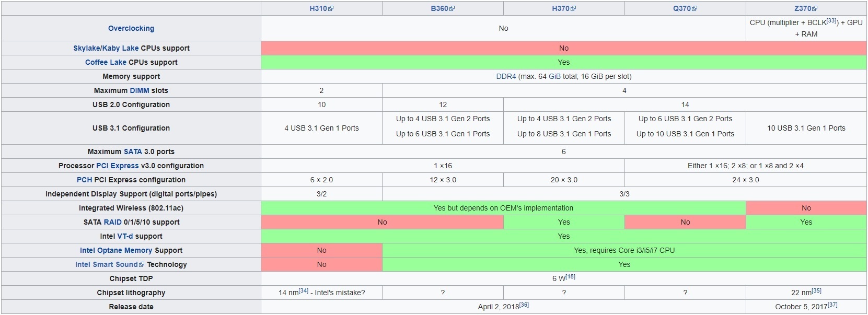Click the DDR4 link in Memory support
The image size is (868, 315).
(x=506, y=76)
